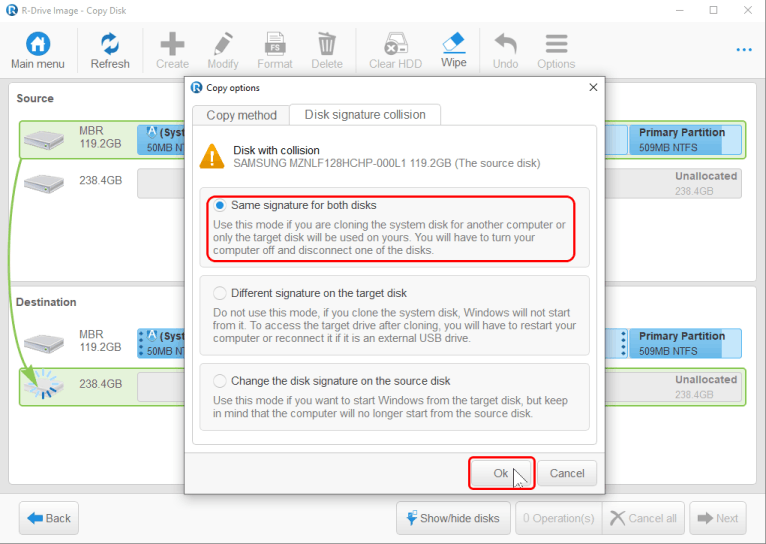Click the Show/hide disks button
Viewport: 766px width, 544px height.
click(453, 518)
